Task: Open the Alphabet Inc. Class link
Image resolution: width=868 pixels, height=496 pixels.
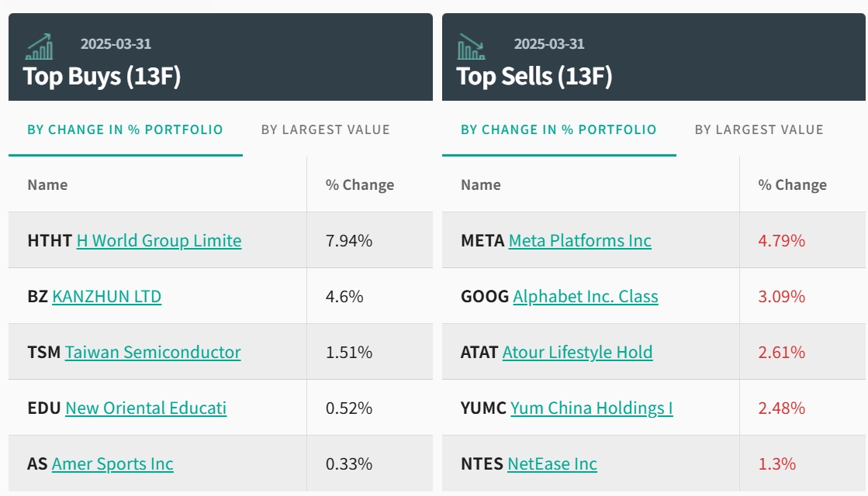Action: pyautogui.click(x=586, y=297)
